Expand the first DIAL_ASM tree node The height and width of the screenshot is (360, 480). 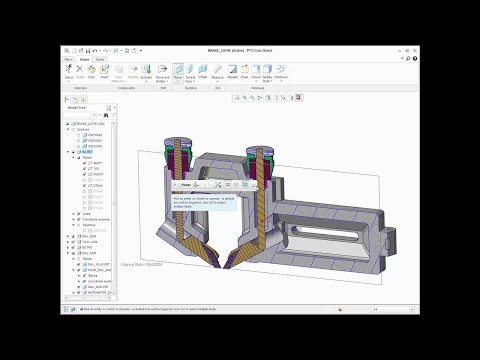coord(68,236)
